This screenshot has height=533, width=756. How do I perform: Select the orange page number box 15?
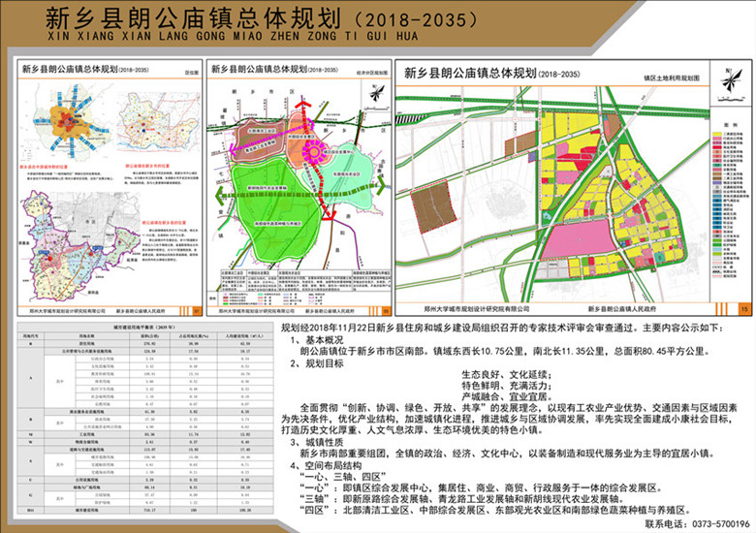tap(744, 309)
